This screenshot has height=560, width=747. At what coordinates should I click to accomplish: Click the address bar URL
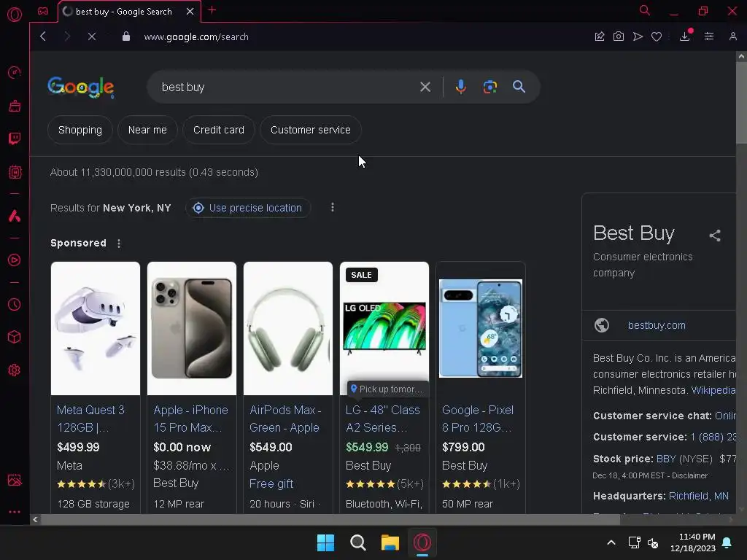[x=196, y=36]
